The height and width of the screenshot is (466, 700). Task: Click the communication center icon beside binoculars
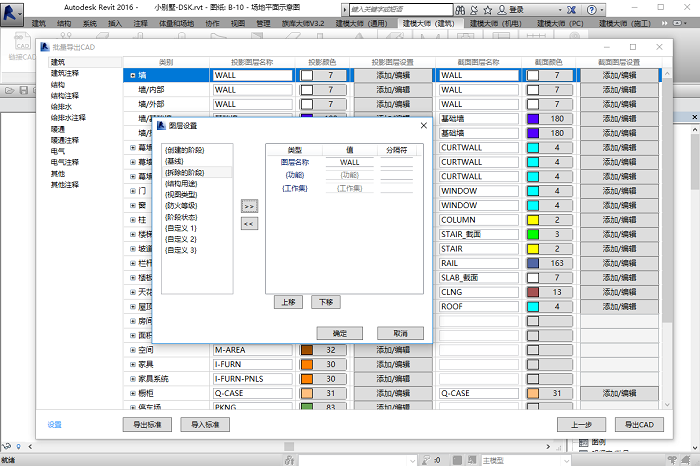tap(474, 10)
